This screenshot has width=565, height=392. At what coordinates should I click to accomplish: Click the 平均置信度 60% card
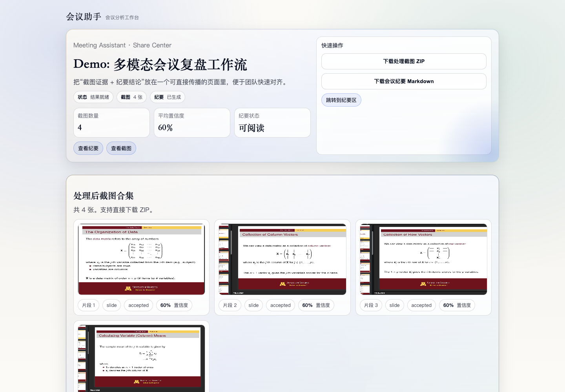point(192,123)
